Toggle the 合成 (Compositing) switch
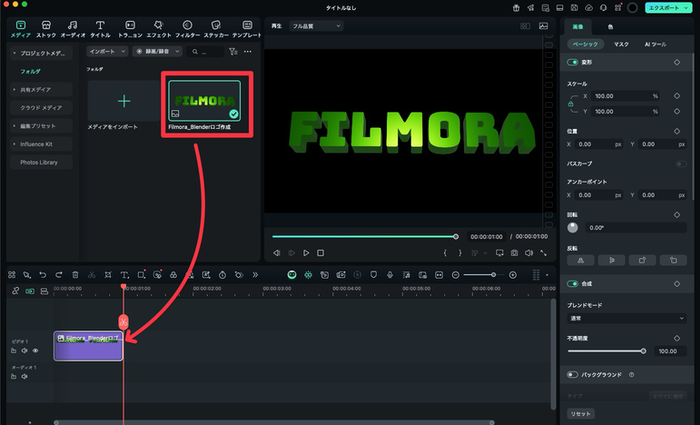This screenshot has height=425, width=700. pos(573,284)
